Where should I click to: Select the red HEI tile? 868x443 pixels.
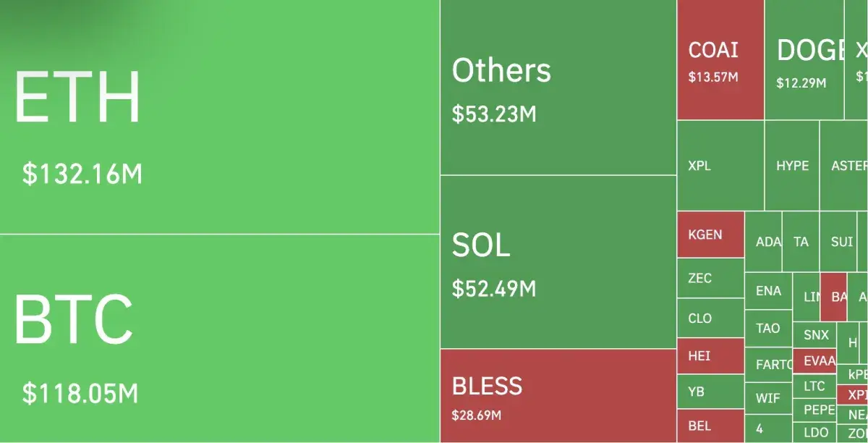(710, 356)
